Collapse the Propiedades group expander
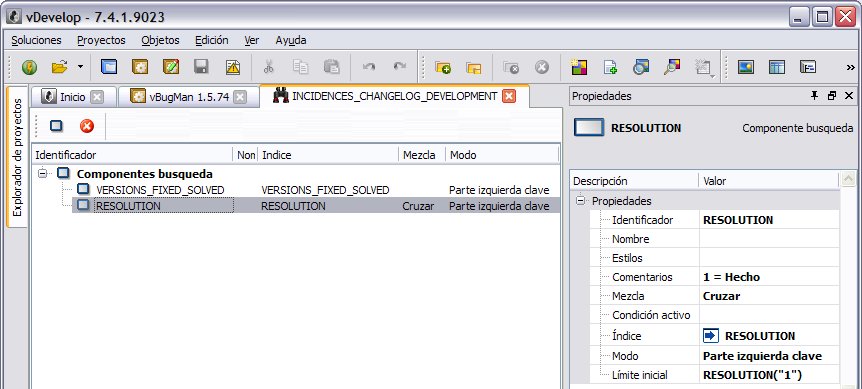The width and height of the screenshot is (862, 389). (x=581, y=201)
